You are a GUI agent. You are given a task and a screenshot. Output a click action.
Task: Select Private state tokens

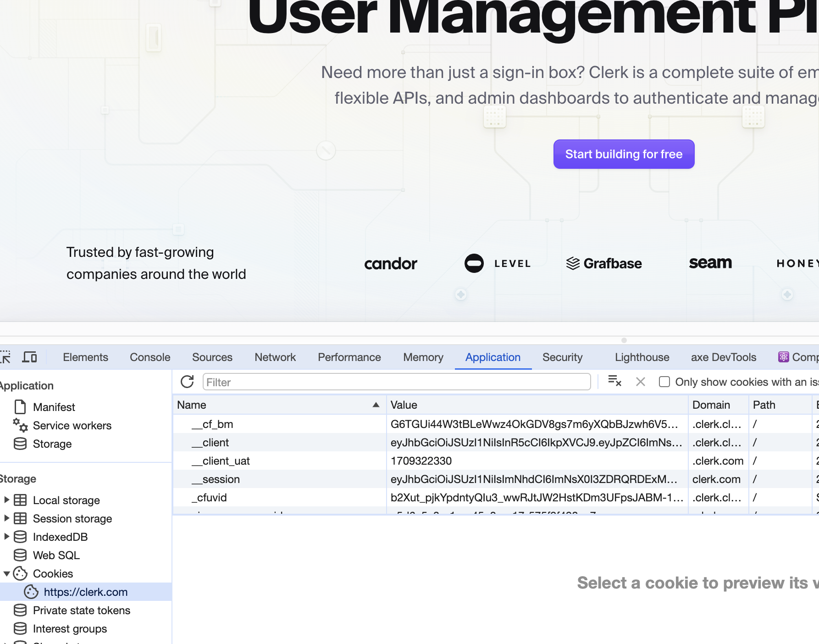[x=82, y=610]
